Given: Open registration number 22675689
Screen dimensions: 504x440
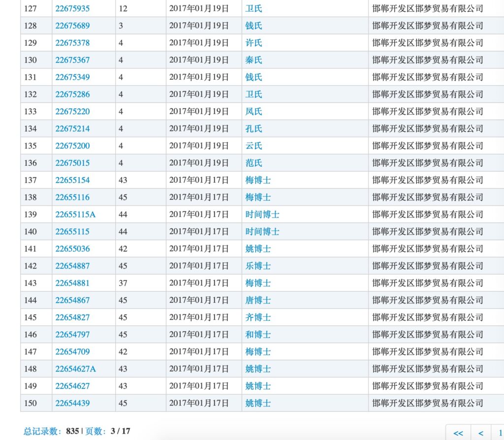Looking at the screenshot, I should click(x=72, y=26).
